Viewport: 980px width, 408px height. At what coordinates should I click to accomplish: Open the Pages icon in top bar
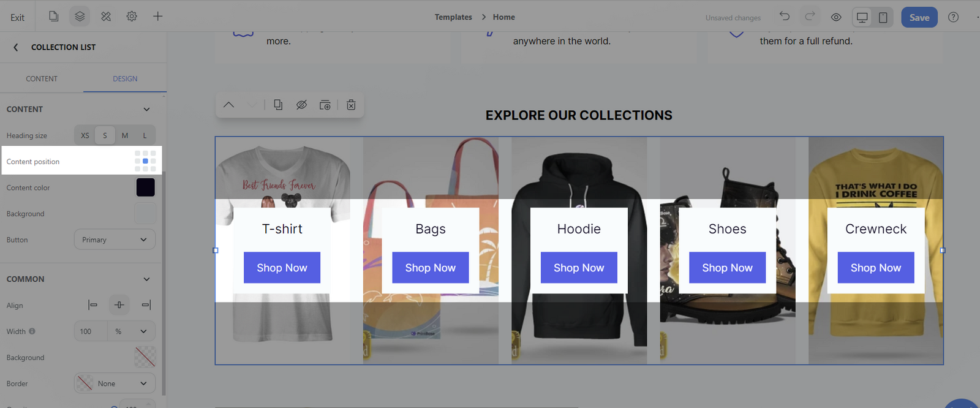[x=54, y=17]
